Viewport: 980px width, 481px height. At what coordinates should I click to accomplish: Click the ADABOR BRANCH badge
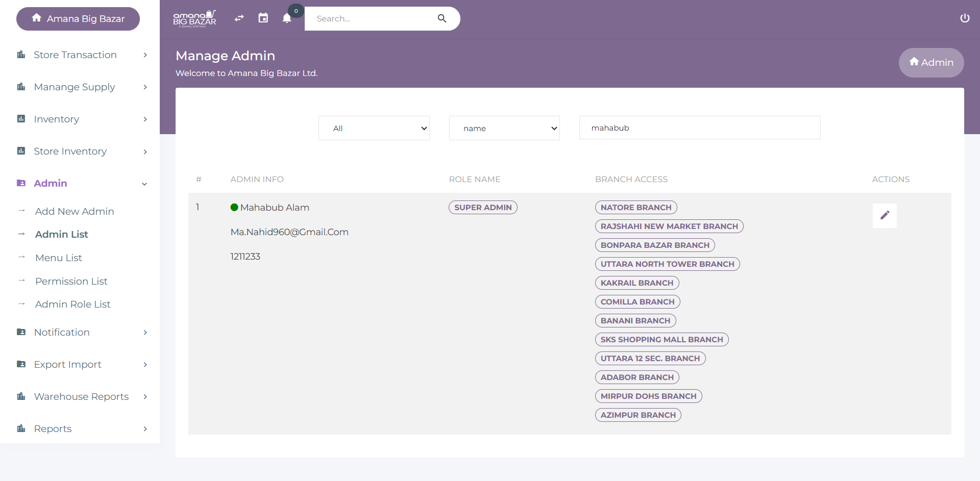click(x=637, y=377)
